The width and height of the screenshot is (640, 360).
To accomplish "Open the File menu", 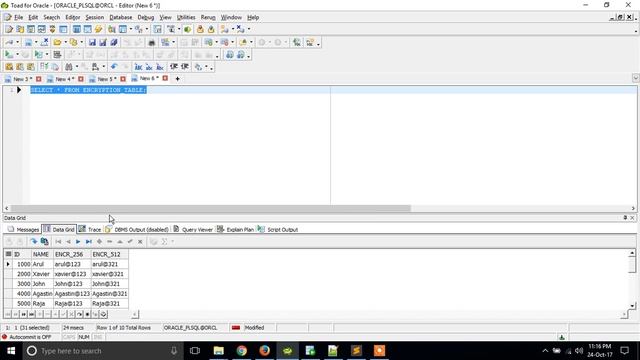I will pos(18,18).
